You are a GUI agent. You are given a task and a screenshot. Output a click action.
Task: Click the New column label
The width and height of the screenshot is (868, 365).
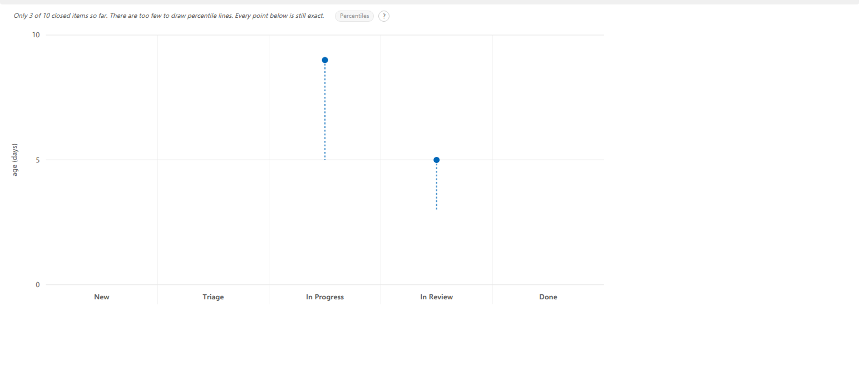pos(102,297)
